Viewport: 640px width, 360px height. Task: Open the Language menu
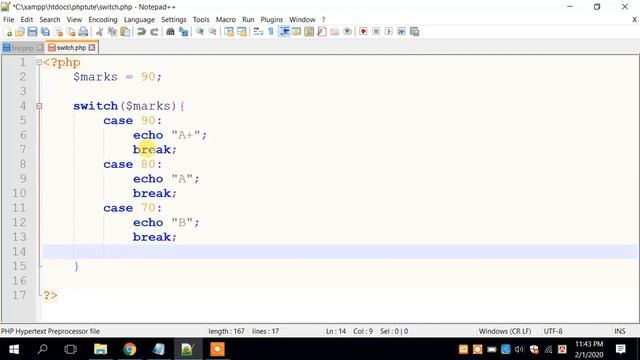pos(139,20)
